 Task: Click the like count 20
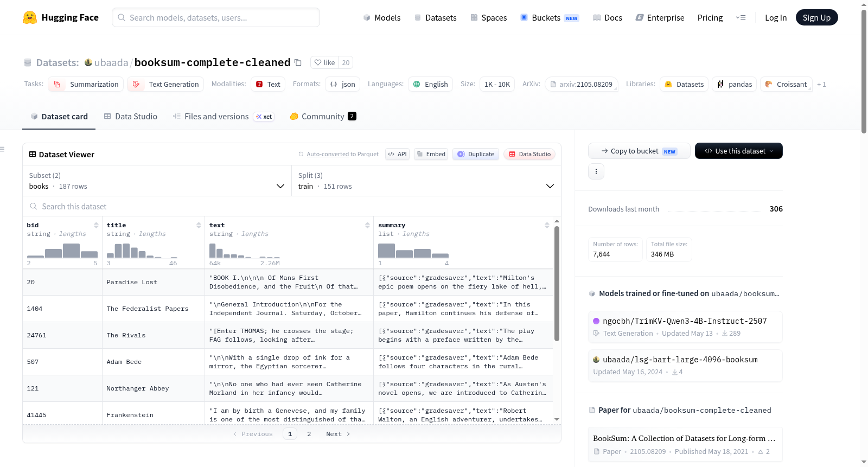tap(346, 62)
